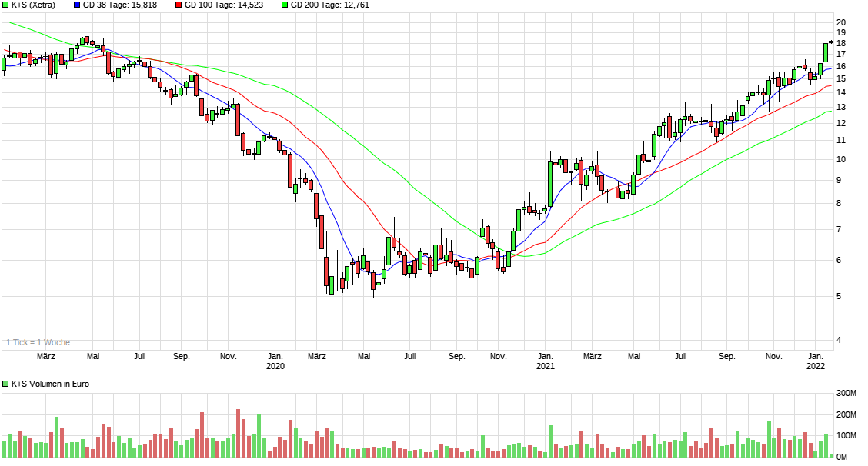Click the 'Jan.' label above 2022
The image size is (868, 466).
(816, 356)
